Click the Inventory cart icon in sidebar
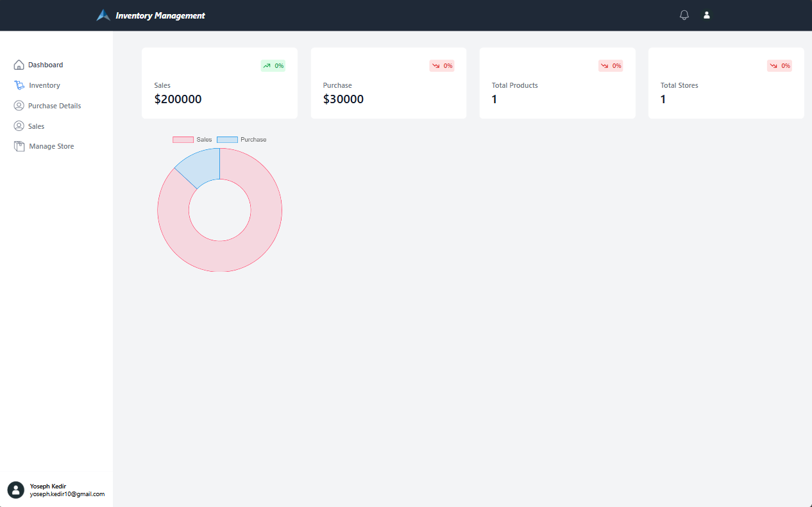The height and width of the screenshot is (507, 812). [x=19, y=85]
